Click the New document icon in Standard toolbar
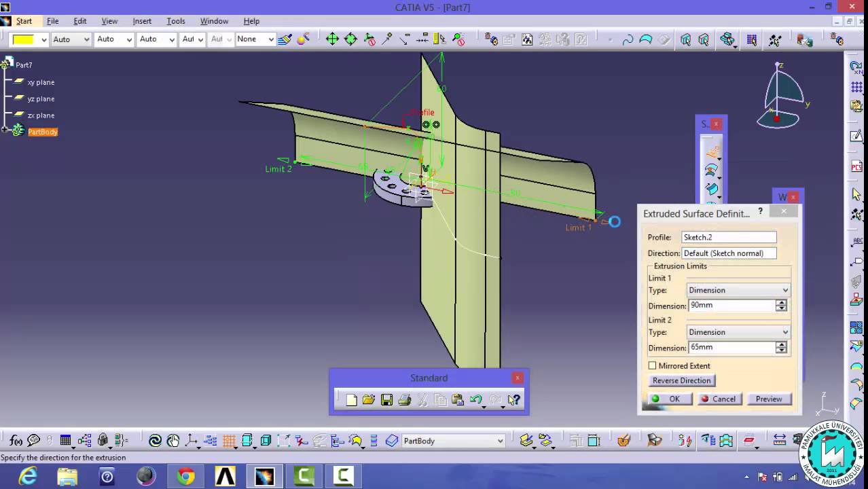868x489 pixels. (351, 400)
